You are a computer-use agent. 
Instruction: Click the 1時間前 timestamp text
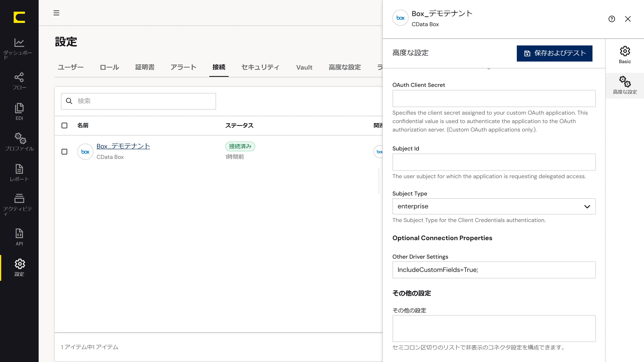click(234, 157)
